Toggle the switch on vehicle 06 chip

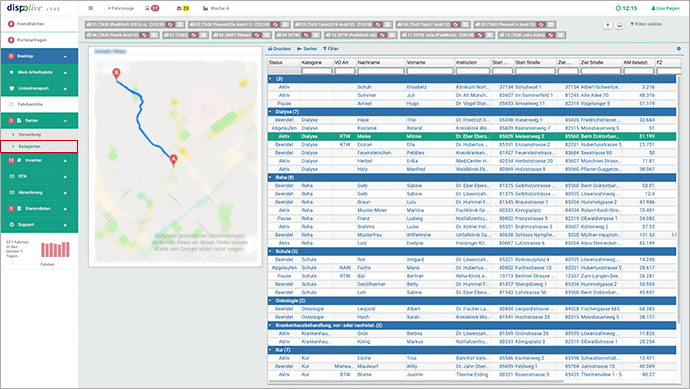coord(154,35)
